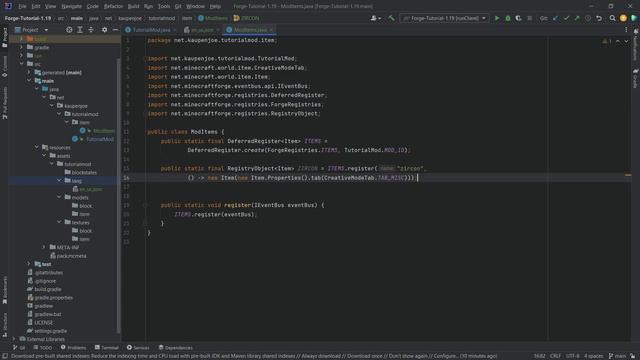
Task: Open the code-with-me user icon menu
Action: click(375, 18)
